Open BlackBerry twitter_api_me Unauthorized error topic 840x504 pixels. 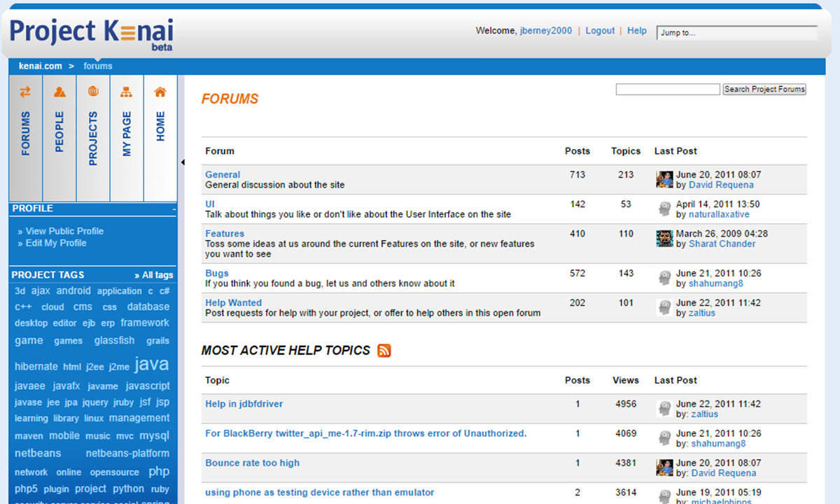pyautogui.click(x=365, y=433)
